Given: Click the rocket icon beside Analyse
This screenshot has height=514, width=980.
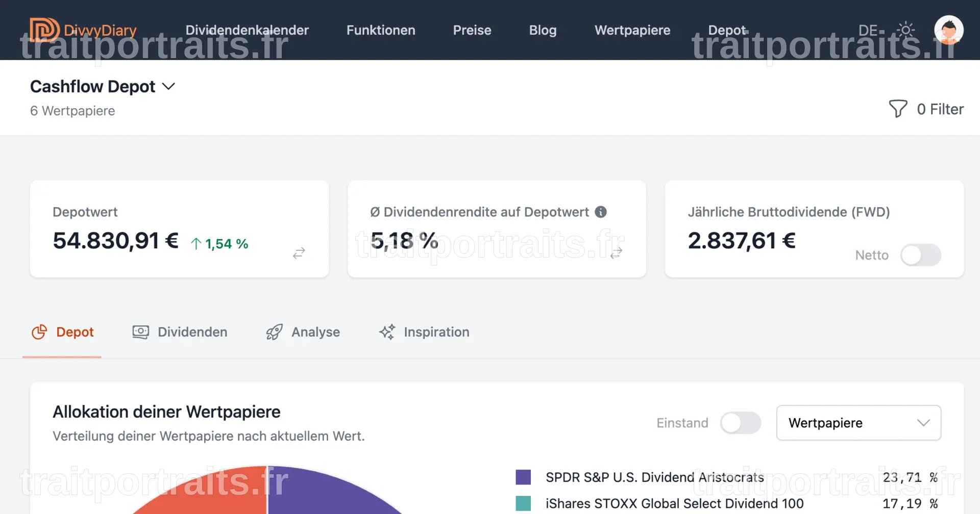Looking at the screenshot, I should click(x=274, y=332).
